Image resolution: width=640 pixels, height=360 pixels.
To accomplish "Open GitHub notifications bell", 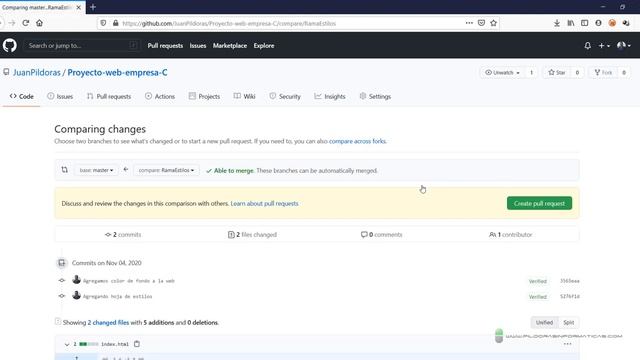I will click(587, 46).
